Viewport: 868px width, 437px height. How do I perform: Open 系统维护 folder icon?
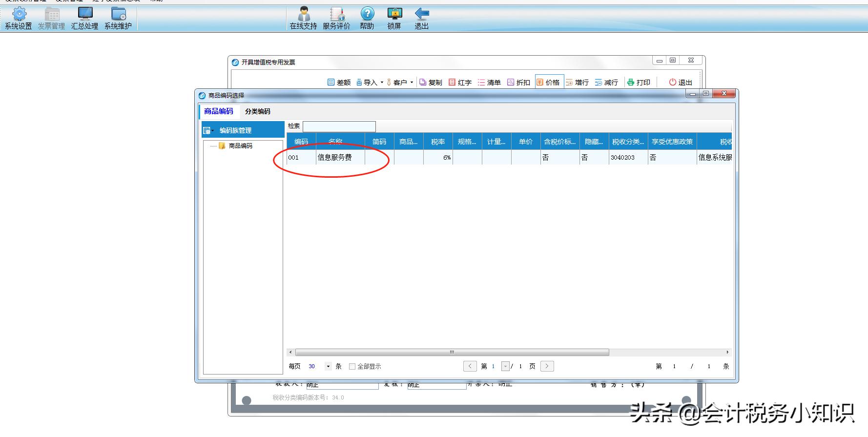tap(119, 14)
